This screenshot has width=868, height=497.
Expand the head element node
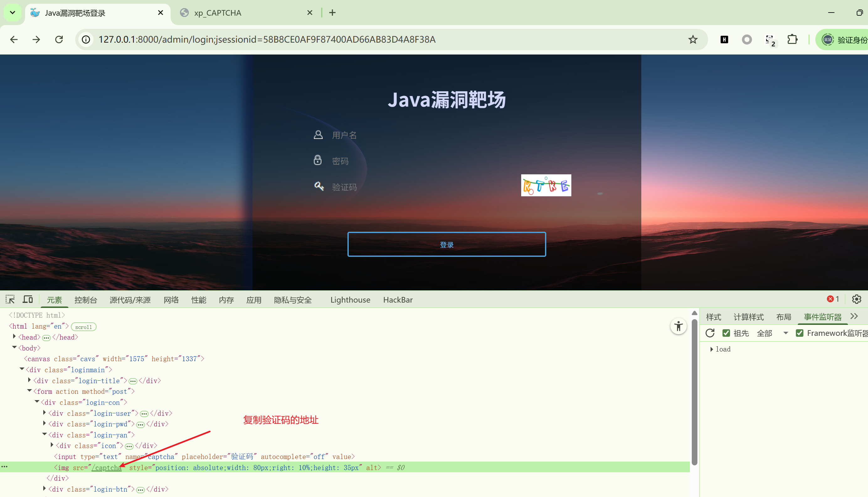pyautogui.click(x=14, y=337)
